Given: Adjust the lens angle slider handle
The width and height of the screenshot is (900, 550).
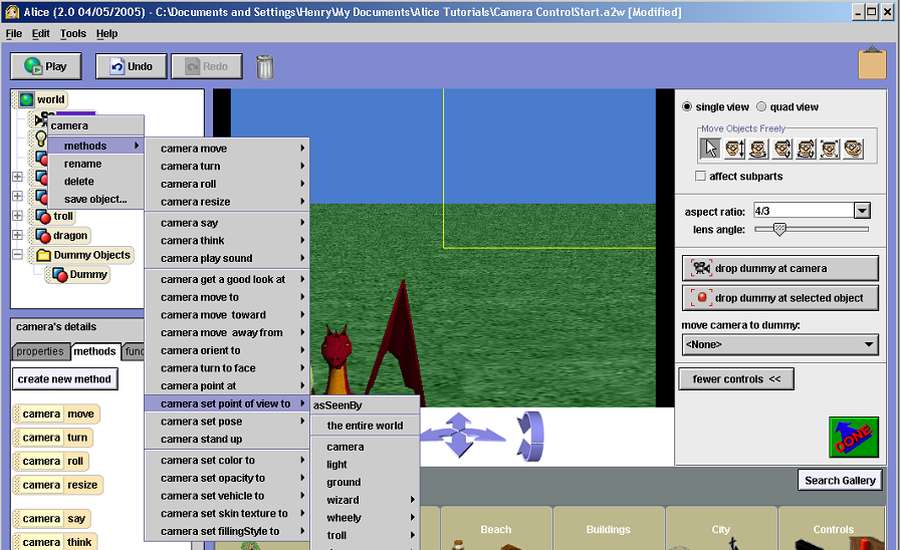Looking at the screenshot, I should pos(779,229).
